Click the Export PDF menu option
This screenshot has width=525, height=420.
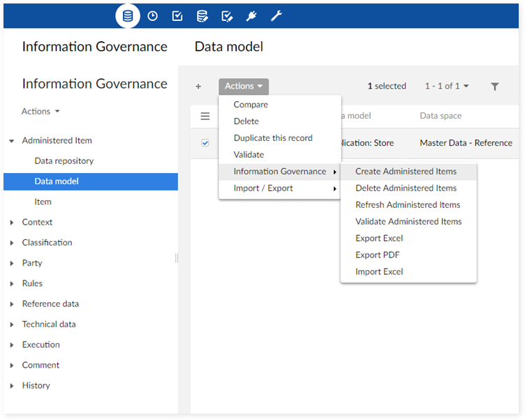coord(378,255)
